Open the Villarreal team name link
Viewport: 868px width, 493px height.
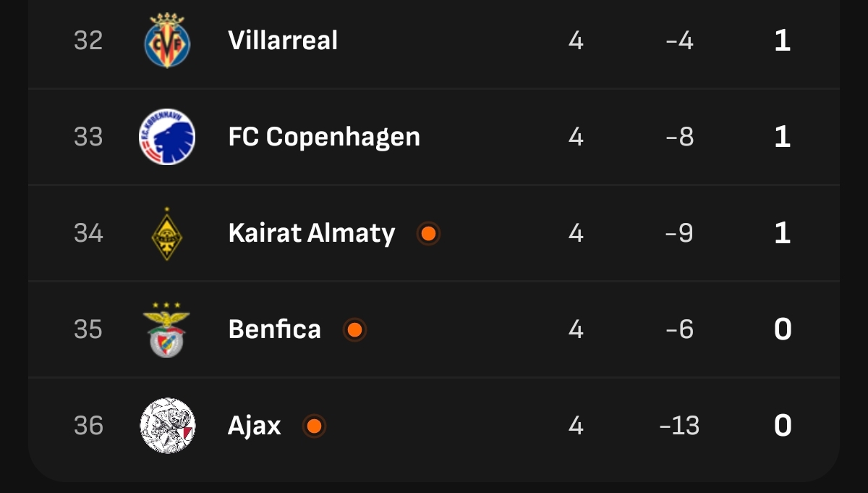[283, 41]
